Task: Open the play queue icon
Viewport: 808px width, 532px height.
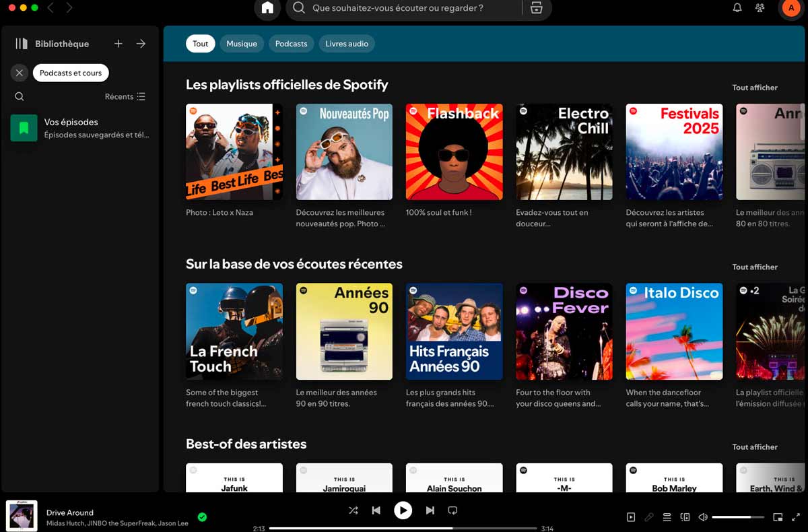Action: 667,517
